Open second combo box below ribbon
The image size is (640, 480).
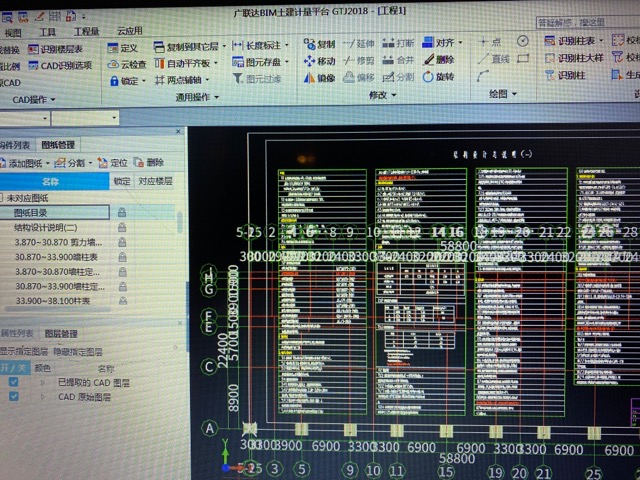pyautogui.click(x=85, y=118)
